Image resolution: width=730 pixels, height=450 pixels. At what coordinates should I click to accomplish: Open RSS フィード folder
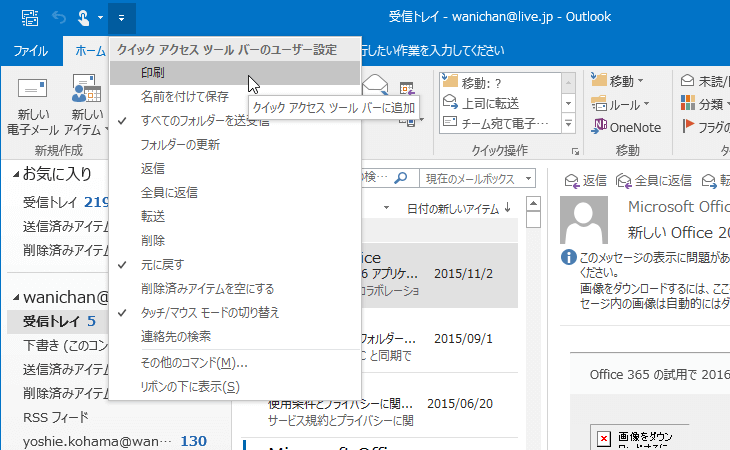58,417
